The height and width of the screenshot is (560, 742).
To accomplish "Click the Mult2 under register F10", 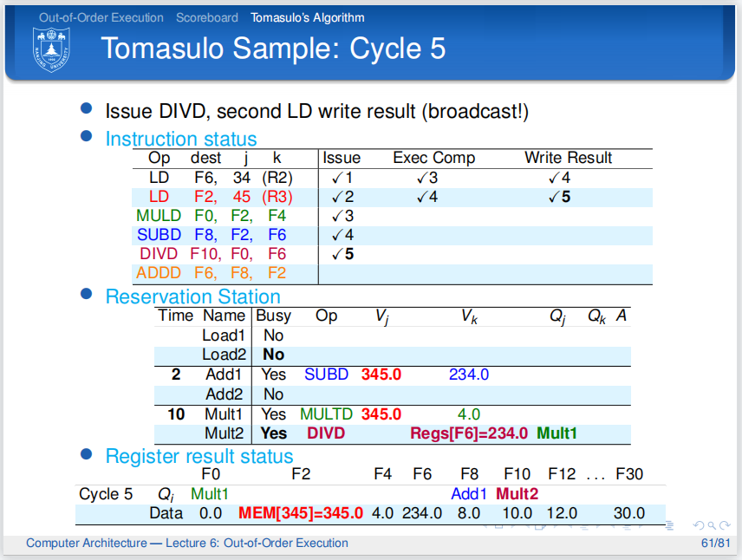I will (517, 494).
